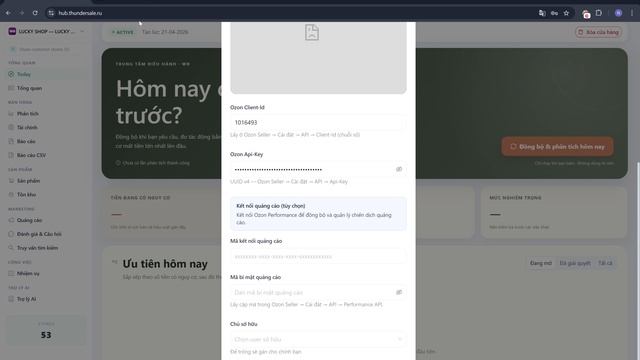Click the Xóa cửa hàng button
This screenshot has height=360, width=640.
[x=598, y=32]
